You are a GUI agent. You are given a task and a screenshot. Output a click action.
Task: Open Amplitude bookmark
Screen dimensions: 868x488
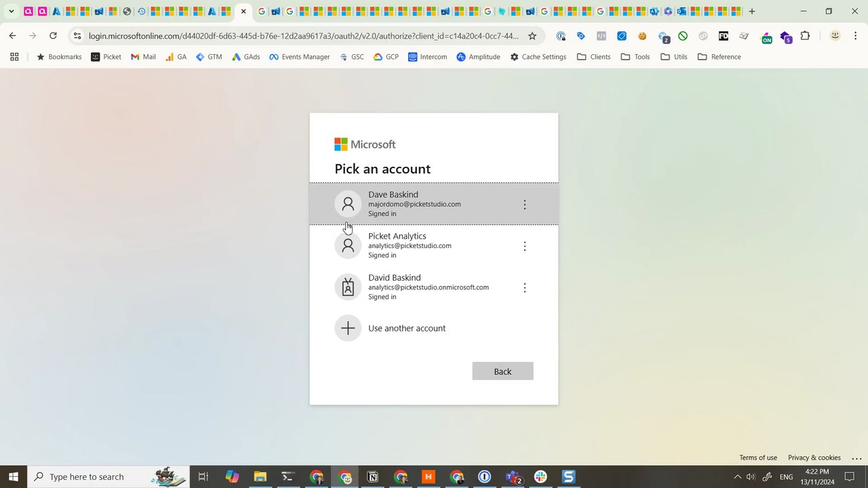(x=478, y=57)
